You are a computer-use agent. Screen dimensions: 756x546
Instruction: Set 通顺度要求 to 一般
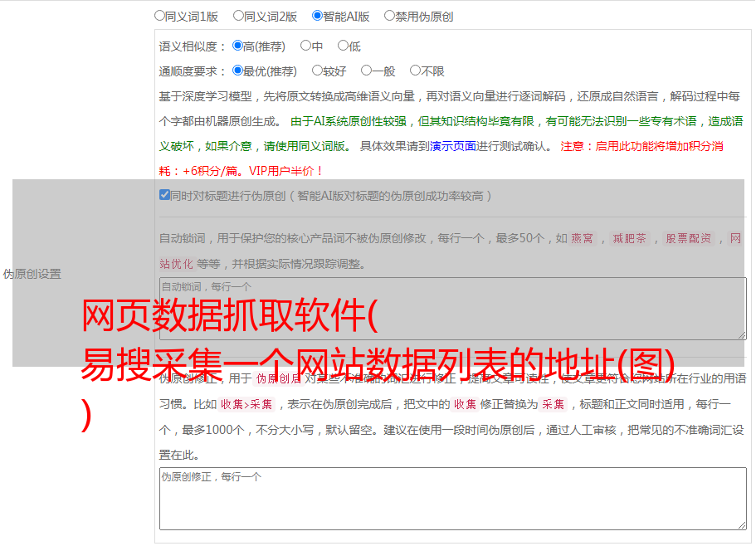[x=366, y=71]
